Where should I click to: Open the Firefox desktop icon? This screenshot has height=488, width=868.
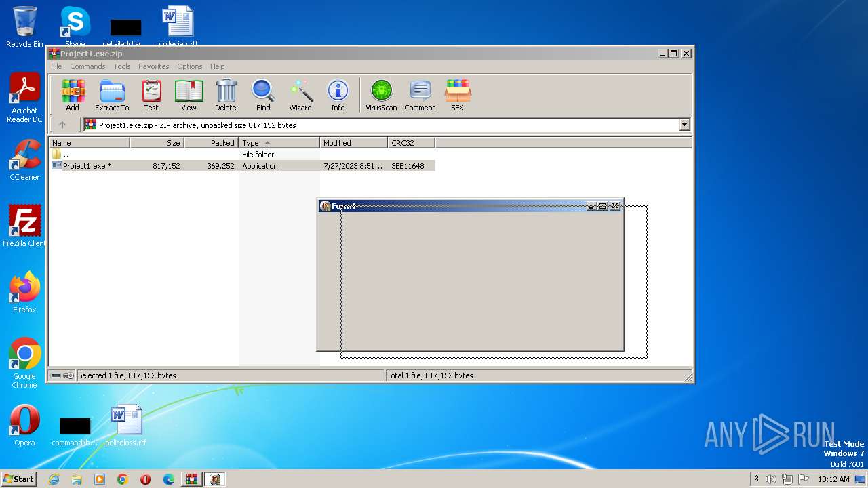[x=24, y=292]
